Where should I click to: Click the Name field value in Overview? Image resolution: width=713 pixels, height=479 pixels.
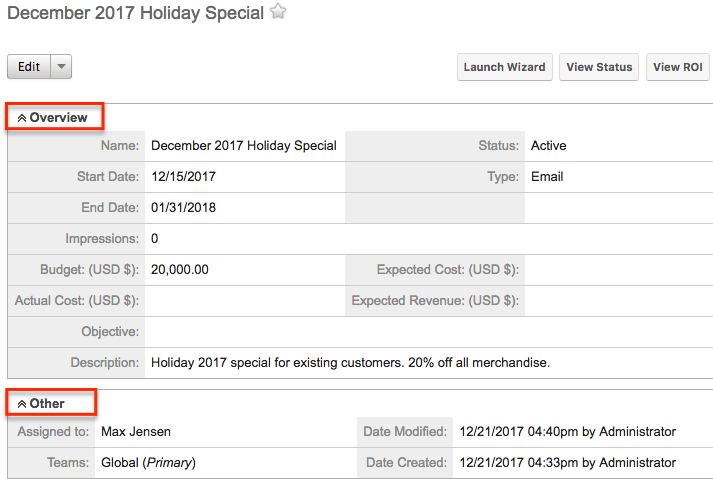[243, 146]
